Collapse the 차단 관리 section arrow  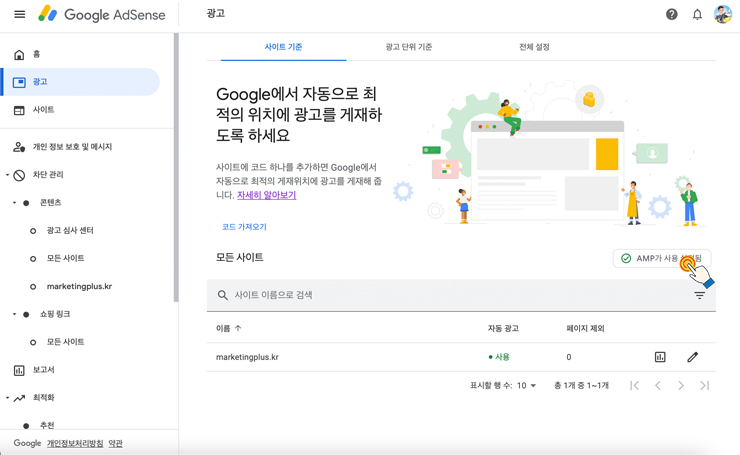click(7, 175)
